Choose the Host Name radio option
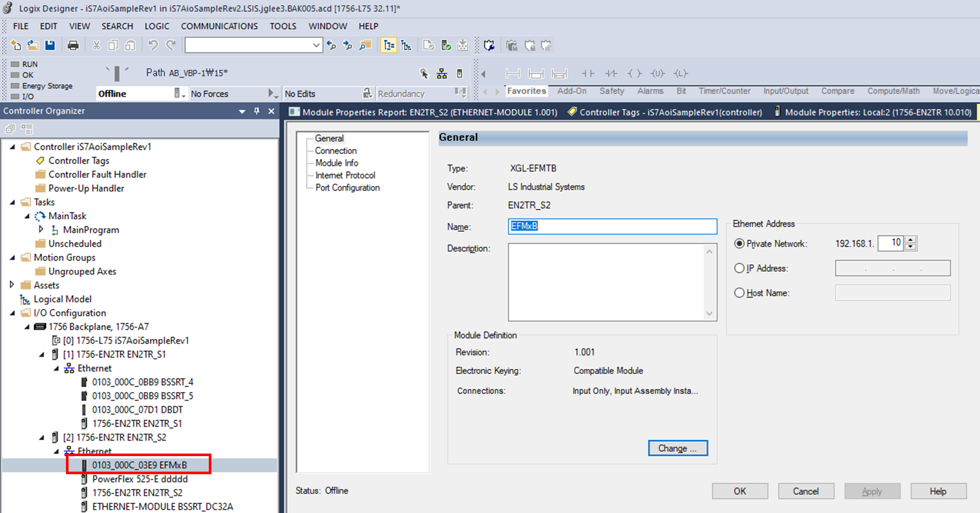The height and width of the screenshot is (513, 980). [740, 293]
